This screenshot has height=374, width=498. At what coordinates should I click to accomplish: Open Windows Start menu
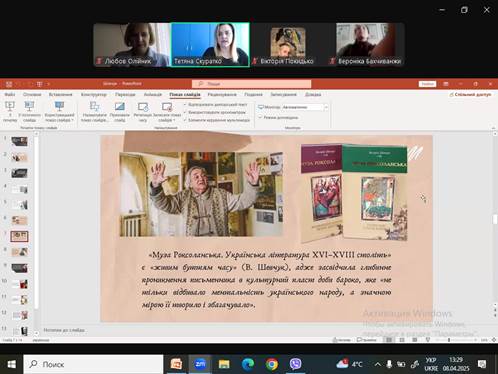[11, 364]
